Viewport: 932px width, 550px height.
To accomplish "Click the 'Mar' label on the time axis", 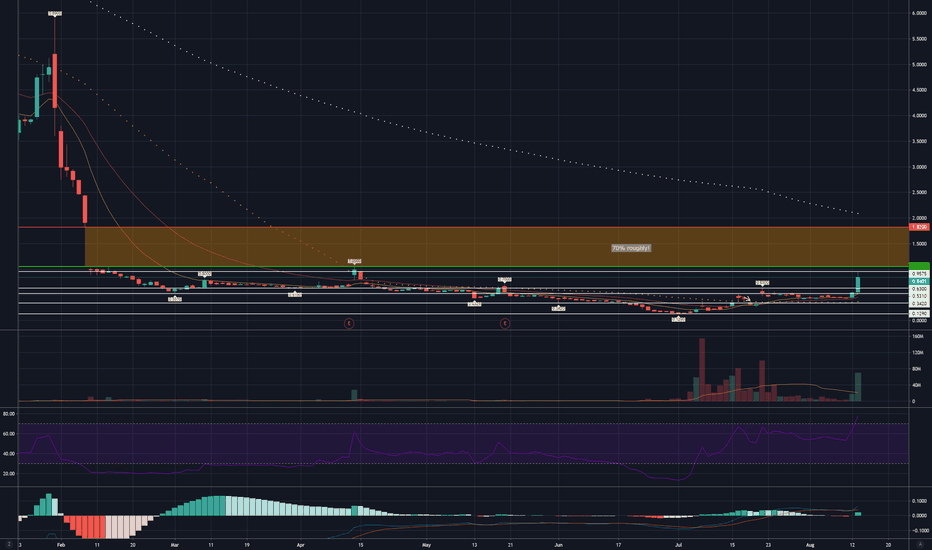I will click(175, 544).
